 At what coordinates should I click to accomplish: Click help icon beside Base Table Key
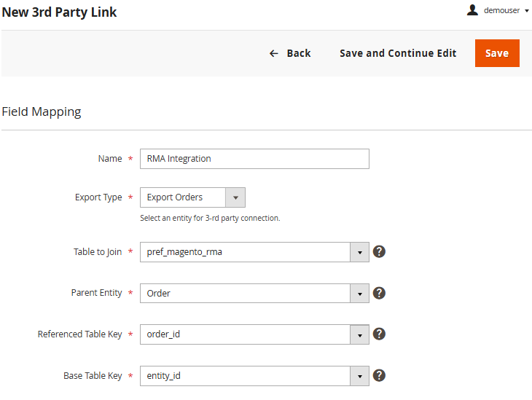(x=379, y=375)
